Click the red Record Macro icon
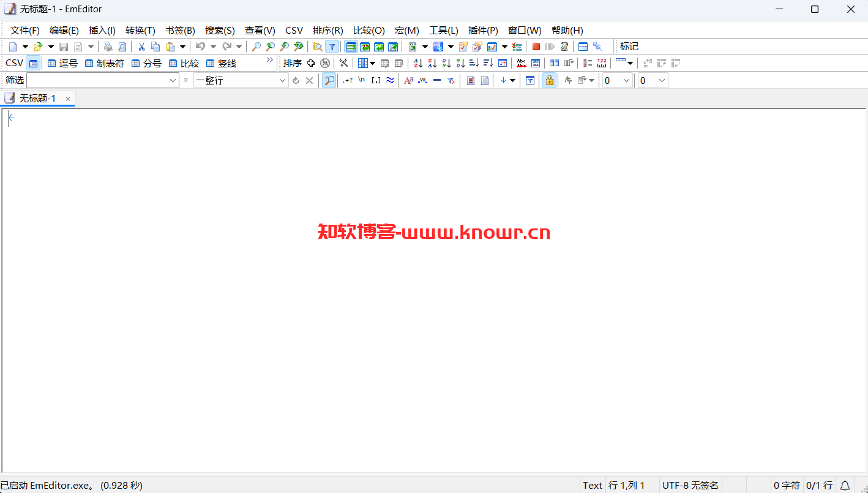This screenshot has height=493, width=868. 536,47
